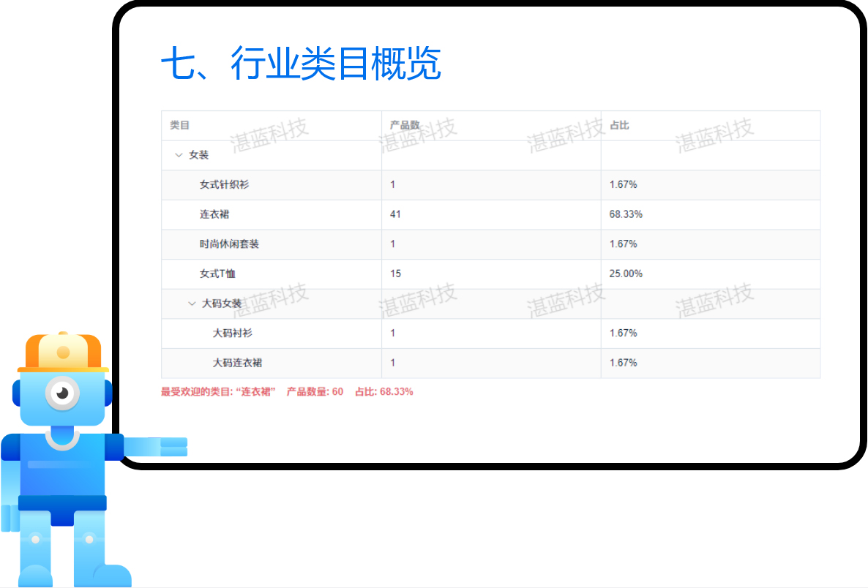Click the 68.33% cell in the table
Screen dimensions: 868x588
point(626,215)
